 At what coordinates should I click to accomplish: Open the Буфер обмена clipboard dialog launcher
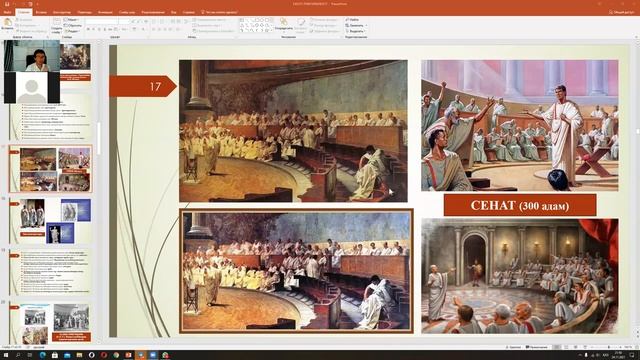pyautogui.click(x=47, y=37)
